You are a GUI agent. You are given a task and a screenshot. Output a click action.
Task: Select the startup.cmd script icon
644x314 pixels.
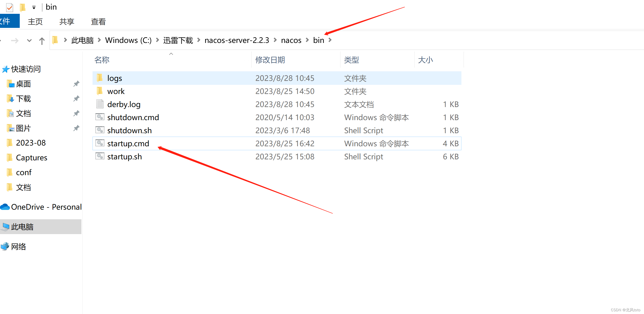[x=100, y=143]
